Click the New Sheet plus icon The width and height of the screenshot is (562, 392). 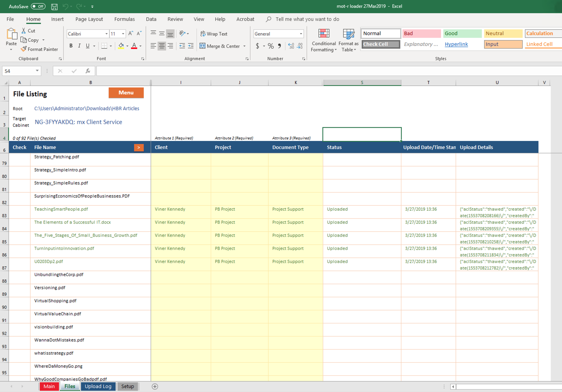pyautogui.click(x=155, y=386)
